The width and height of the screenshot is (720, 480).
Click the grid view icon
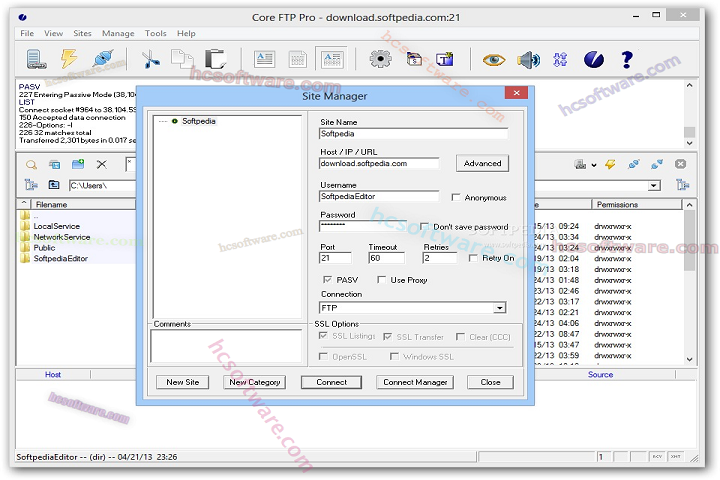click(298, 59)
